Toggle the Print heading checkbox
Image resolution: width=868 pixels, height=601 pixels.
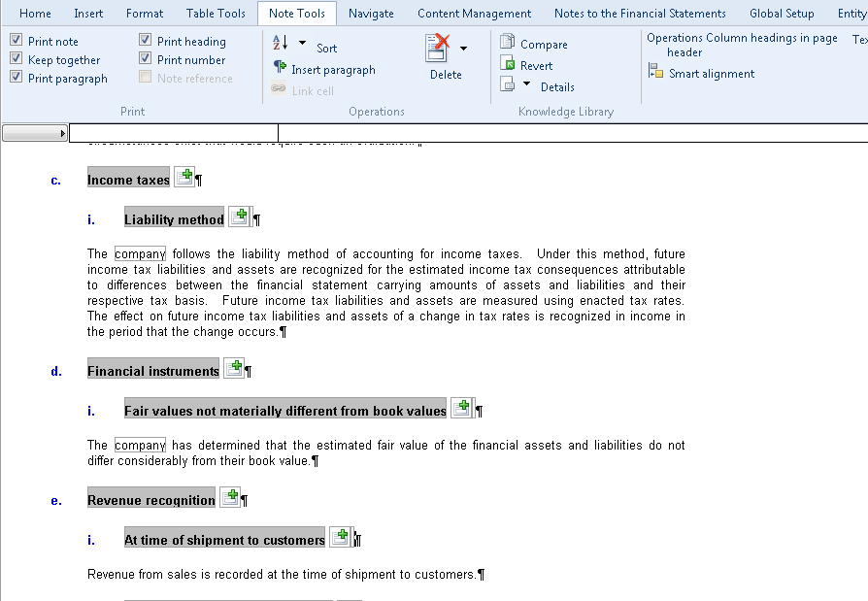[145, 40]
